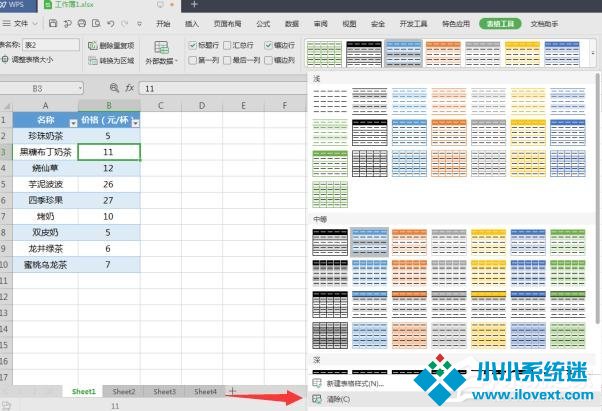The image size is (602, 411).
Task: Toggle the Header Row (标题行) checkbox
Action: pos(192,45)
